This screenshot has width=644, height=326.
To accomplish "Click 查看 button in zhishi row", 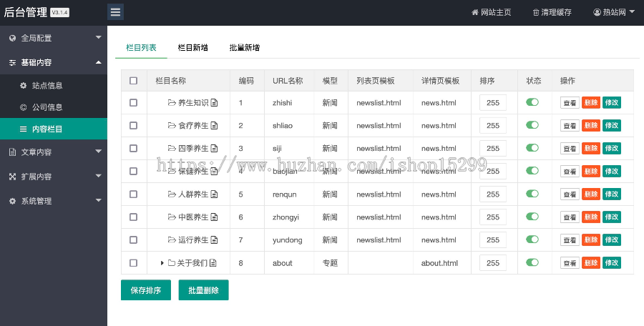I will click(570, 103).
